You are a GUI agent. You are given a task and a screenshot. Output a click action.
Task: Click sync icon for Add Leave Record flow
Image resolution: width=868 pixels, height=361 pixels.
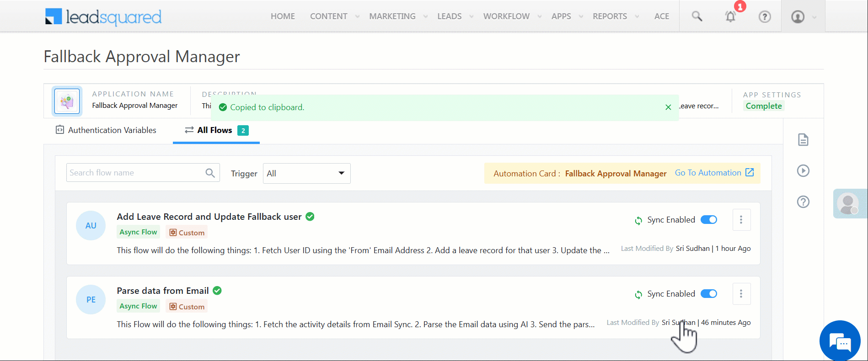(x=638, y=221)
